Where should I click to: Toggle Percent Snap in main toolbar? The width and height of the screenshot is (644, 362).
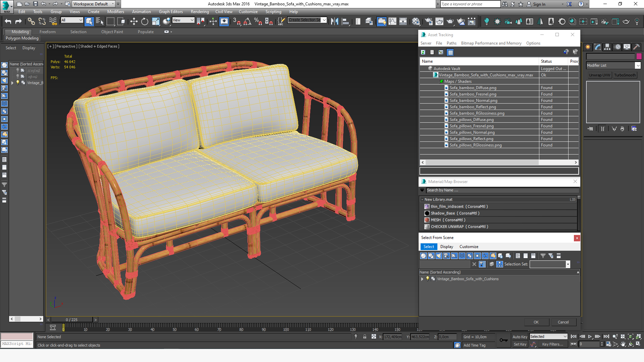pyautogui.click(x=258, y=21)
